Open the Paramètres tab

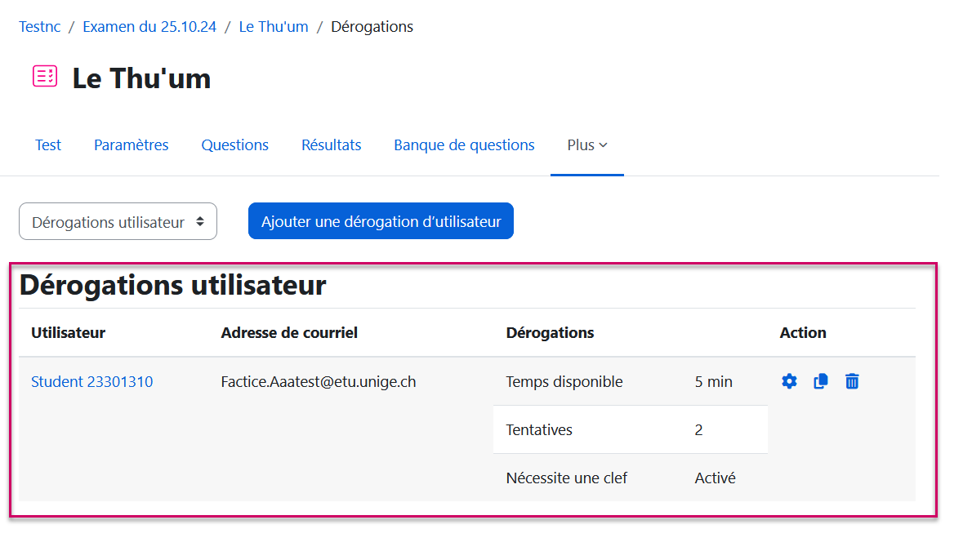(131, 145)
